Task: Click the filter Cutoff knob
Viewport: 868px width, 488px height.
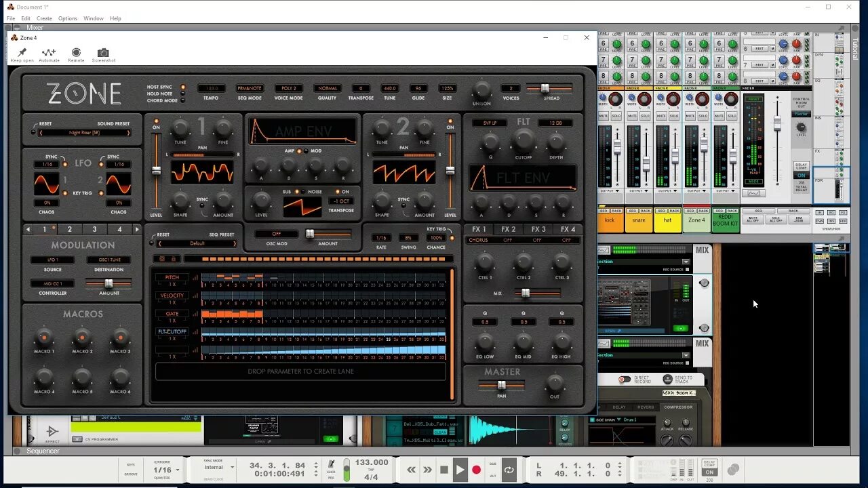Action: click(x=524, y=141)
